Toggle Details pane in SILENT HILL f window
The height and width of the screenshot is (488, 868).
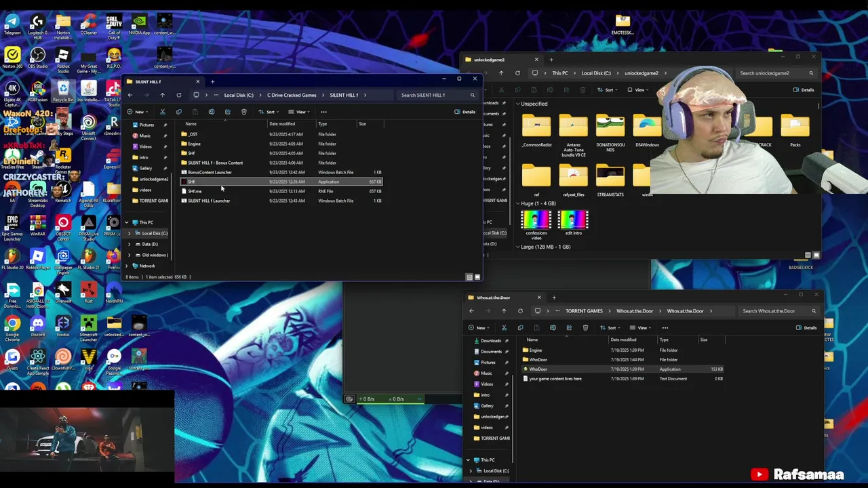[465, 112]
